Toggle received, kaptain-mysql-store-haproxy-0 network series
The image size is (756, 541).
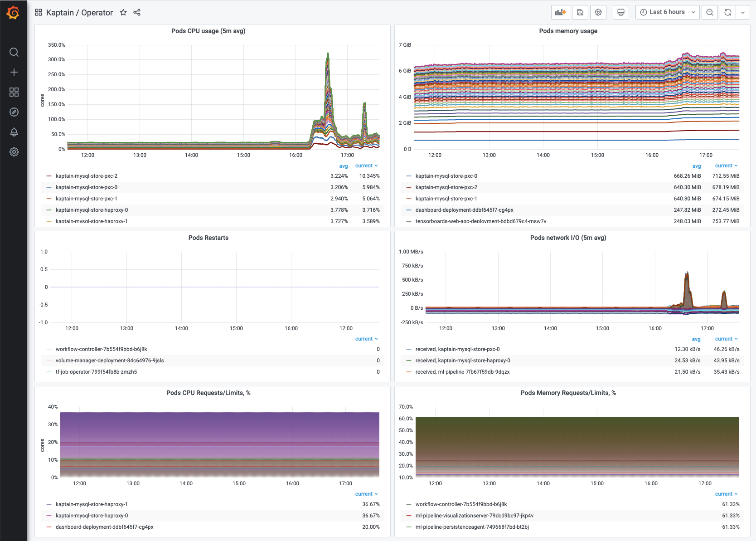(463, 361)
